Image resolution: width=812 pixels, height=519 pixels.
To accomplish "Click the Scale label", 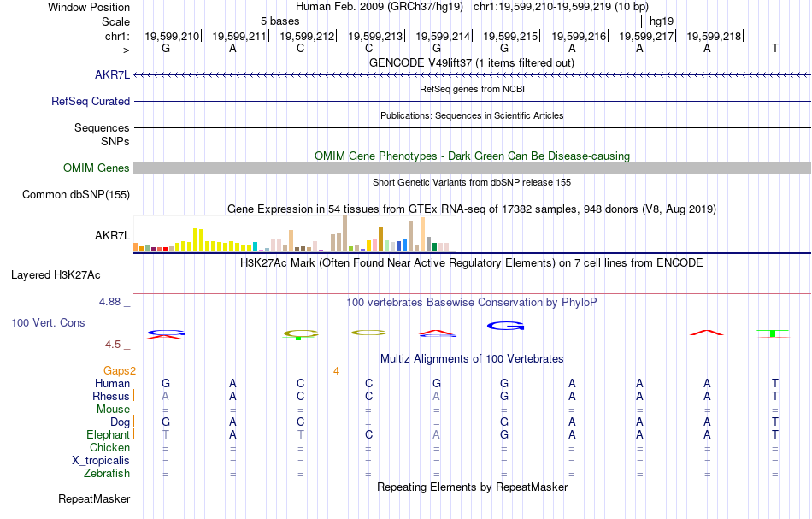I will click(115, 22).
